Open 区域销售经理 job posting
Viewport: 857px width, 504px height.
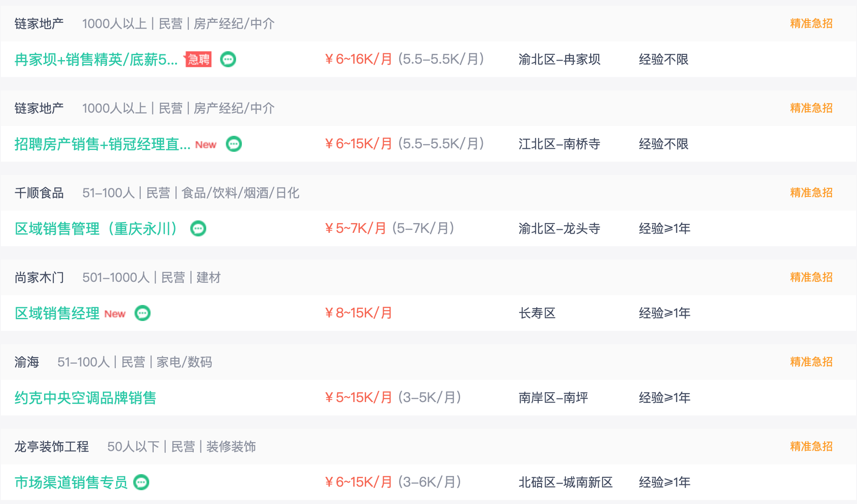coord(57,313)
